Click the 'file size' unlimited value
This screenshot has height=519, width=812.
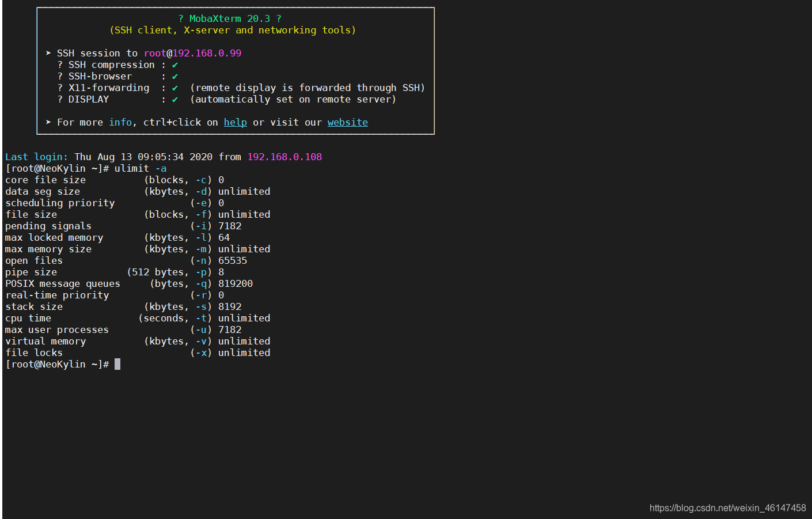click(x=244, y=214)
